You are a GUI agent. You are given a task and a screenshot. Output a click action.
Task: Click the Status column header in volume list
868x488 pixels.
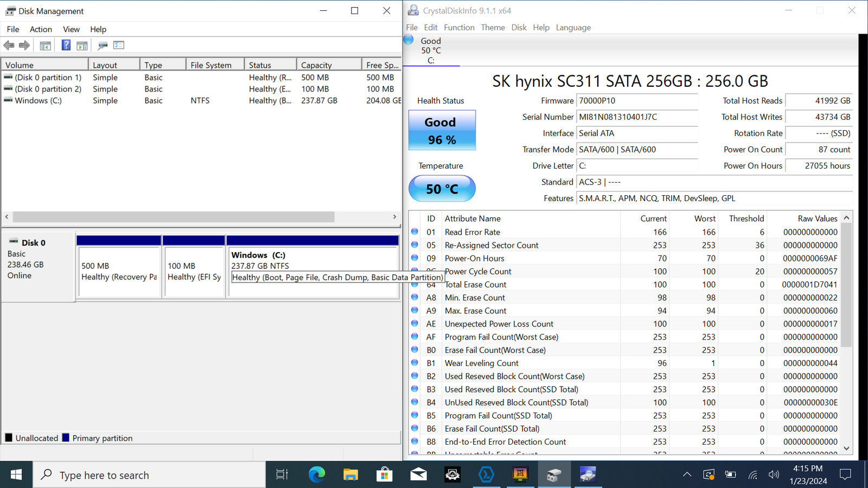point(270,65)
